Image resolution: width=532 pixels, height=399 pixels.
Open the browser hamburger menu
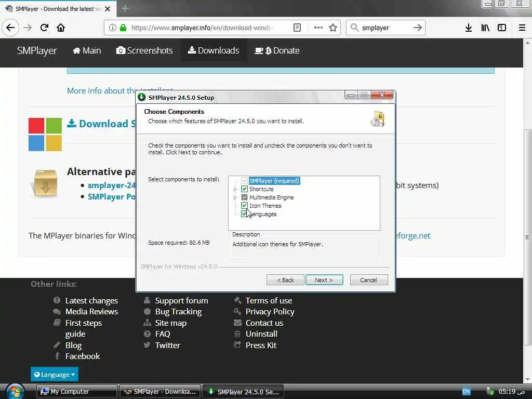522,28
